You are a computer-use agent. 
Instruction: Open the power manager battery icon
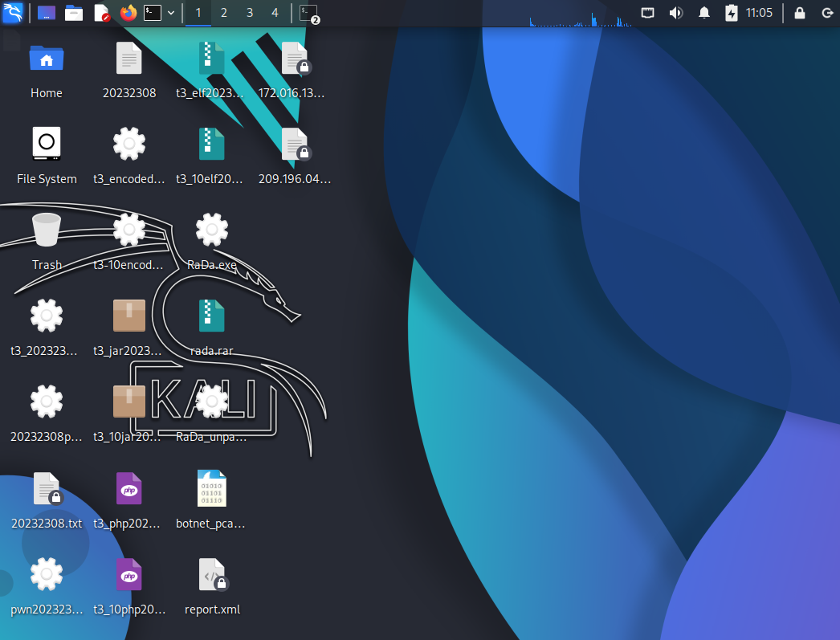tap(732, 13)
